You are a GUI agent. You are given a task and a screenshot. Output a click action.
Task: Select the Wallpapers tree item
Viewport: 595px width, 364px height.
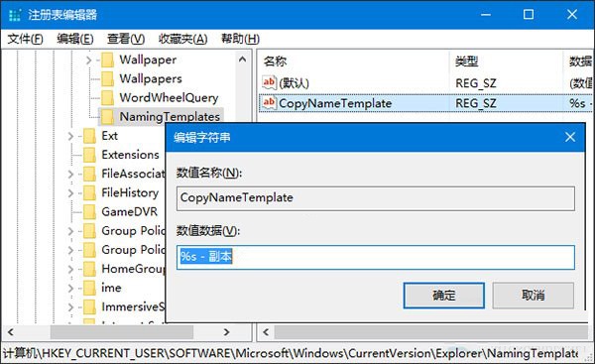151,79
